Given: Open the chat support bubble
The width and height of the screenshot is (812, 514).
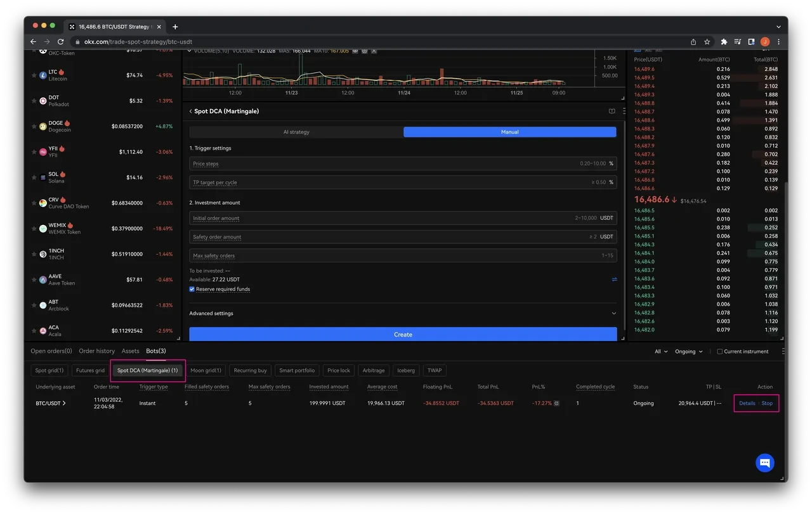Looking at the screenshot, I should [765, 463].
